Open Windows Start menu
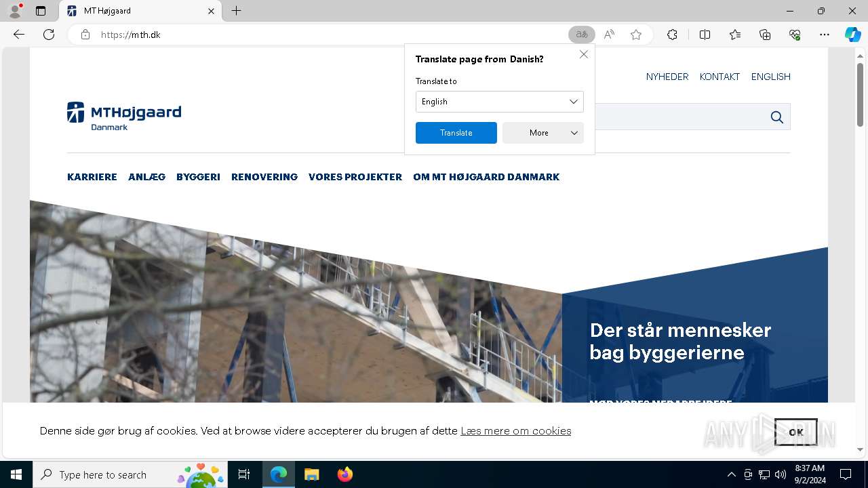 (16, 474)
